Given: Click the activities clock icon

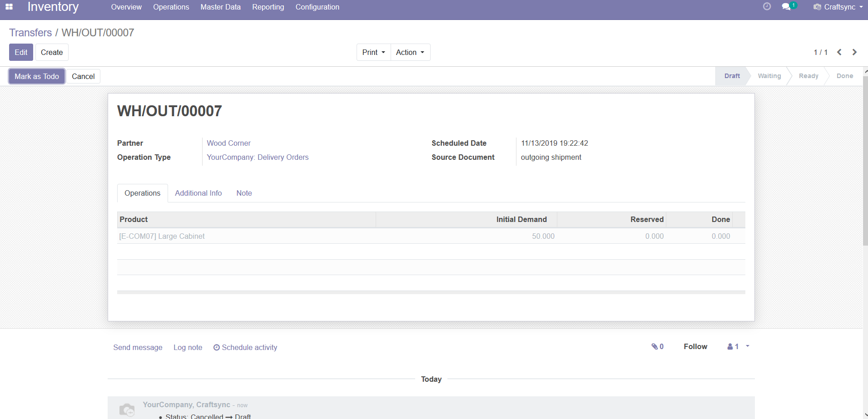Looking at the screenshot, I should pos(767,6).
